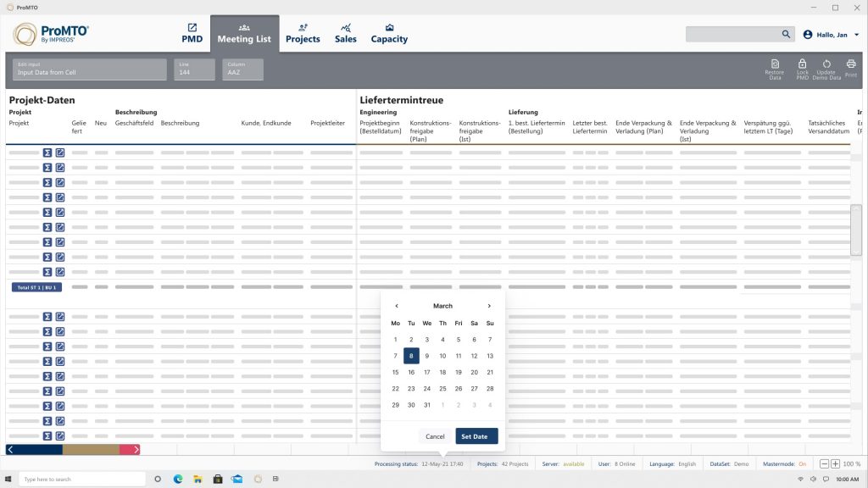
Task: Cancel the date picker
Action: click(435, 436)
